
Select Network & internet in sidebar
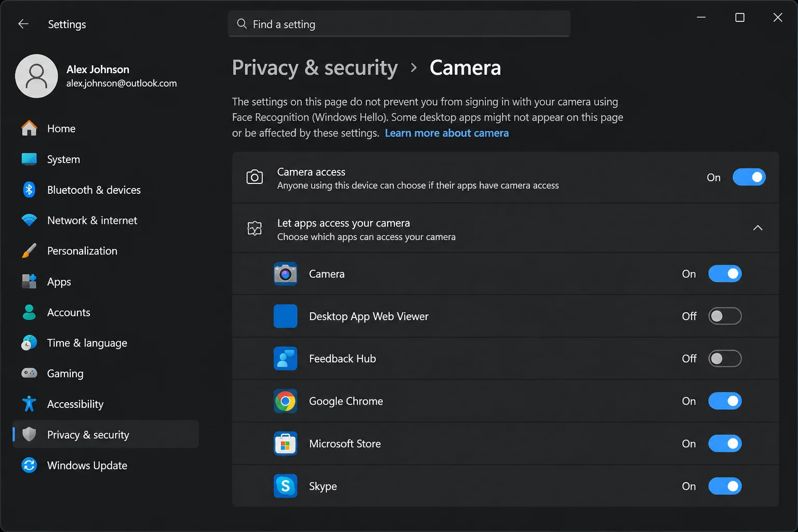click(x=105, y=220)
